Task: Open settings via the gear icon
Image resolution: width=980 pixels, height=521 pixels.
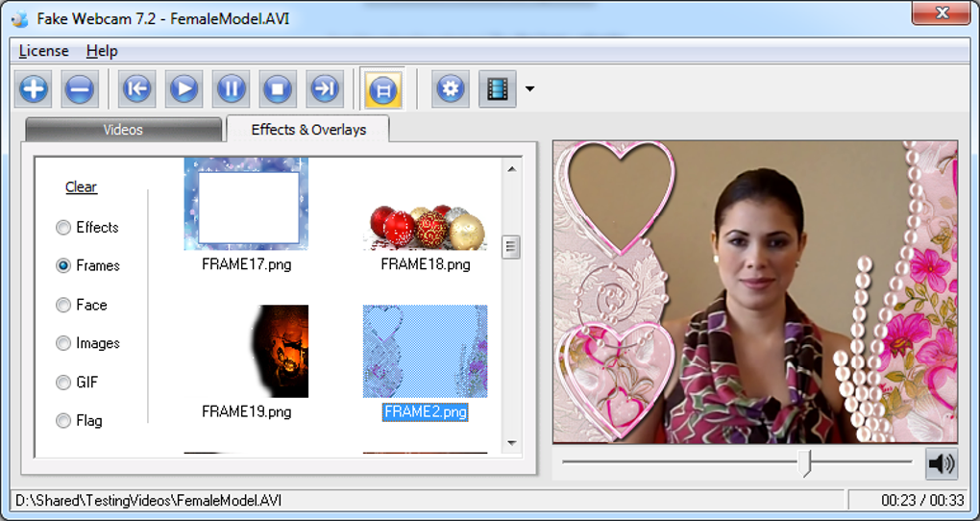Action: click(x=451, y=88)
